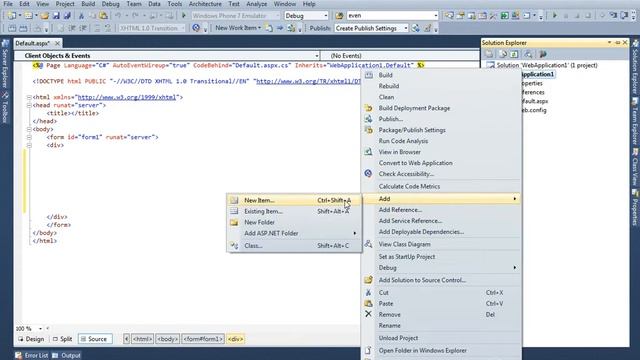
Task: Click Show All Files in Solution Explorer
Action: [x=503, y=54]
